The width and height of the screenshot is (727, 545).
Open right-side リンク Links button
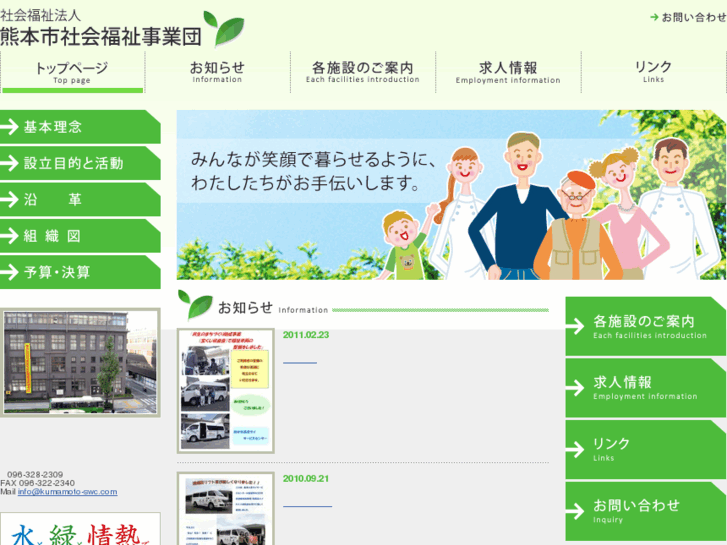coord(645,449)
